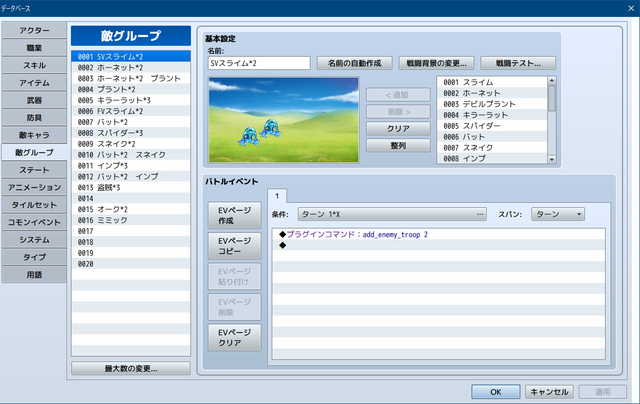Image resolution: width=640 pixels, height=404 pixels.
Task: Select troop 0016 ミミック
Action: [131, 220]
